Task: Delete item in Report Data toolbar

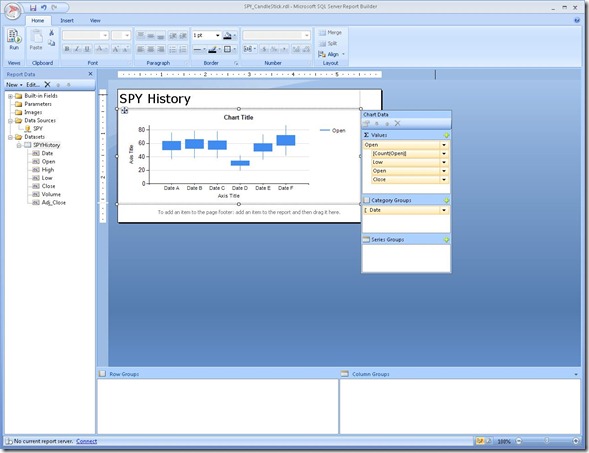Action: [x=47, y=85]
